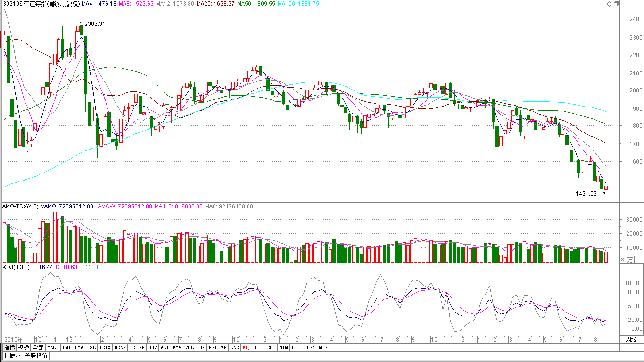Click the 2386.31 high price label

(95, 24)
